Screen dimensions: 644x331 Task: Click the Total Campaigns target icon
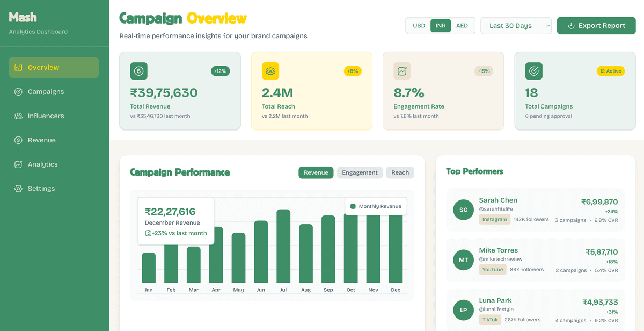pos(533,71)
